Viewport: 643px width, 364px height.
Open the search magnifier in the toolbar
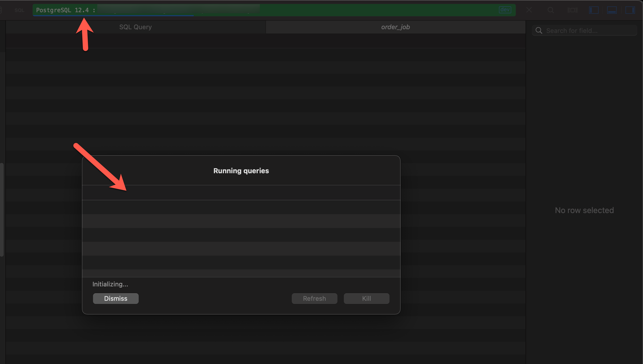click(551, 10)
